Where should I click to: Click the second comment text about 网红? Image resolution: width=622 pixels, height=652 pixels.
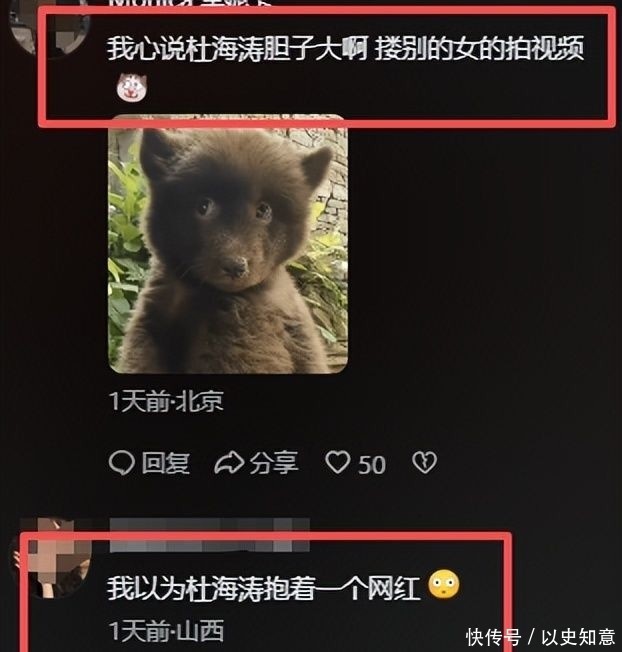(264, 588)
